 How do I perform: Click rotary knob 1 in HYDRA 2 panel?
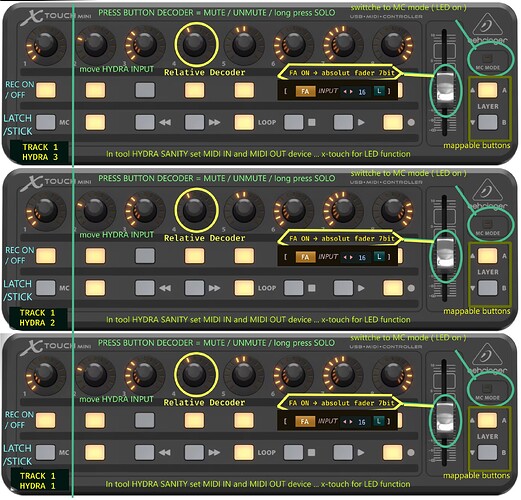46,211
